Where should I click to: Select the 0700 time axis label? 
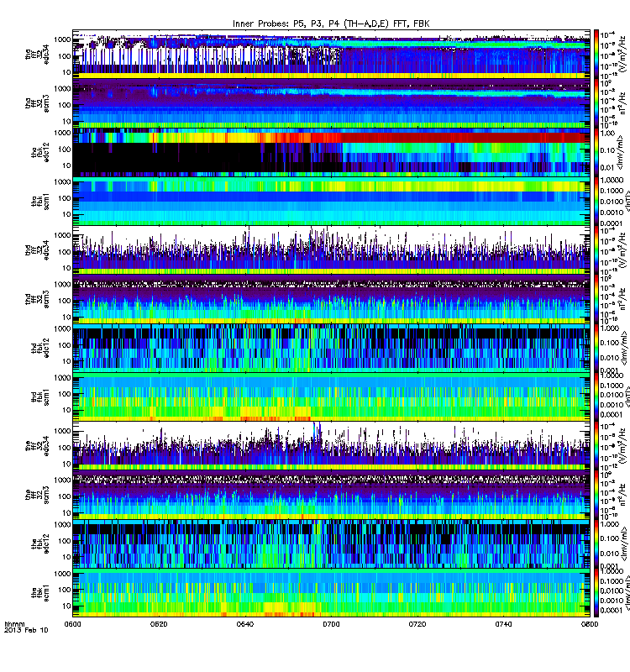pyautogui.click(x=331, y=624)
